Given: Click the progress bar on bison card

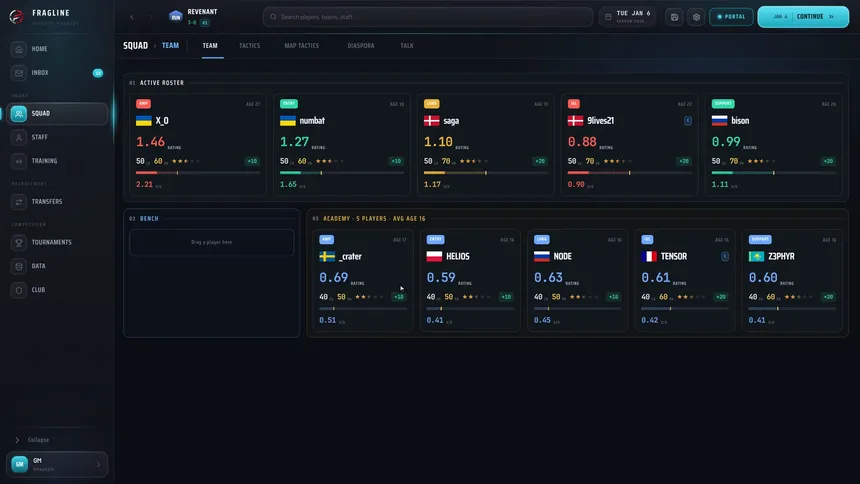Looking at the screenshot, I should (773, 173).
